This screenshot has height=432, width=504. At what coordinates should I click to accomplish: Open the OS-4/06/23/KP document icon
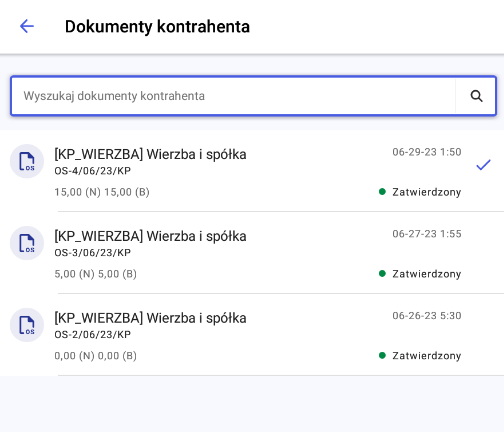tap(27, 161)
